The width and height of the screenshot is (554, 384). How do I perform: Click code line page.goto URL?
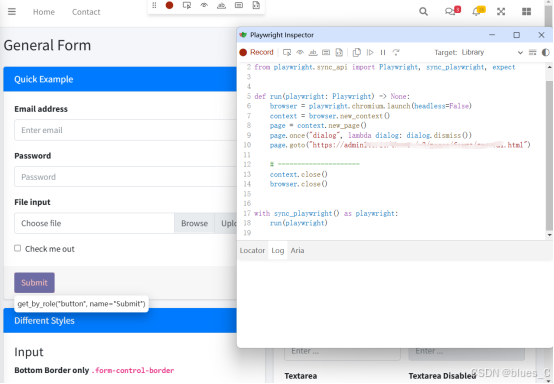[400, 145]
